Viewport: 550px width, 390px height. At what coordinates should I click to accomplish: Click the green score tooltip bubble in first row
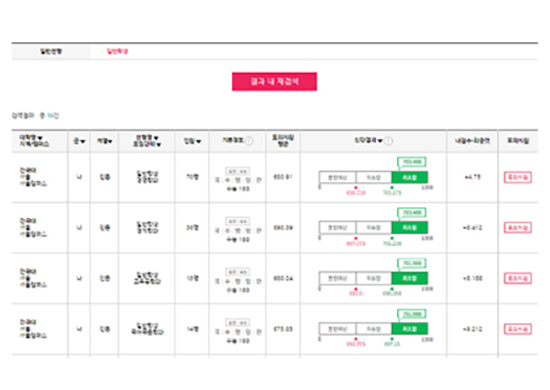pyautogui.click(x=412, y=162)
